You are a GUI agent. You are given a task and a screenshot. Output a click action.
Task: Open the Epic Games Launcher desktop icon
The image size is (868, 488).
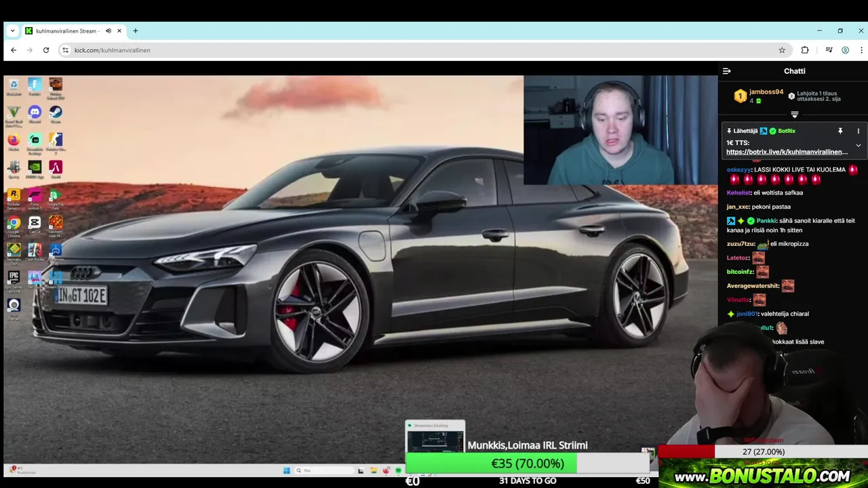click(x=14, y=280)
